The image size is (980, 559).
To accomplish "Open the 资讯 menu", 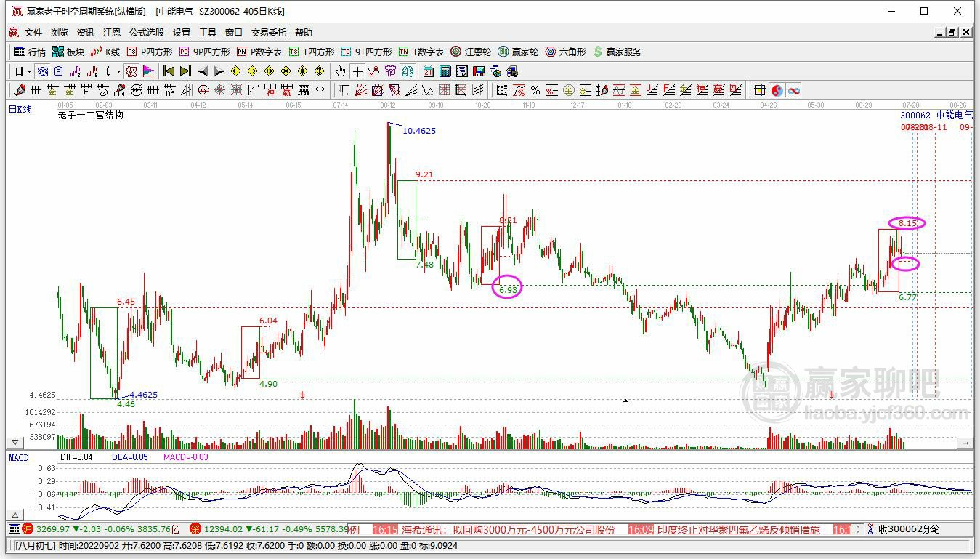I will (86, 33).
